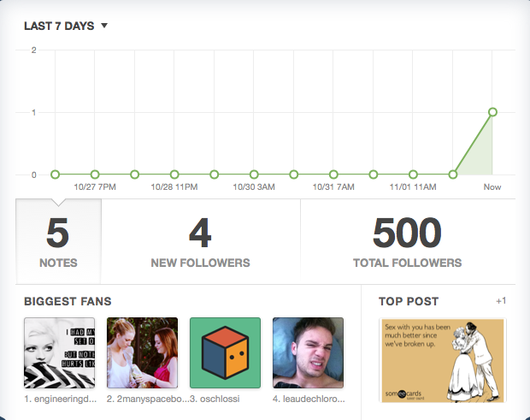Select the Notes tab showing 5
This screenshot has width=530, height=420.
(58, 241)
